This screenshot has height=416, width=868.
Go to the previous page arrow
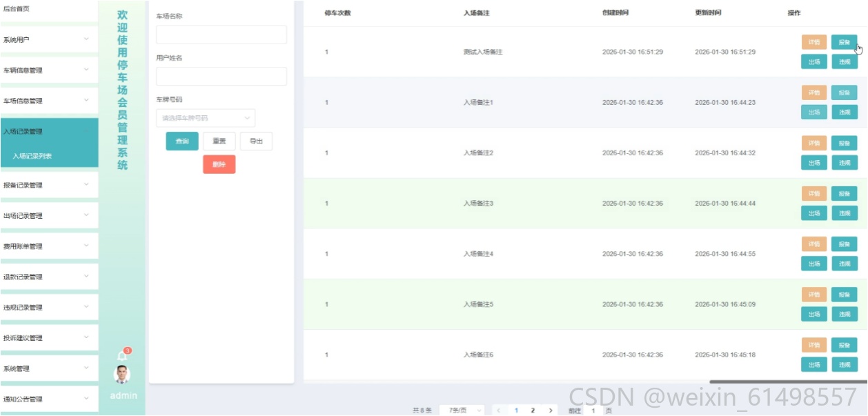tap(498, 410)
